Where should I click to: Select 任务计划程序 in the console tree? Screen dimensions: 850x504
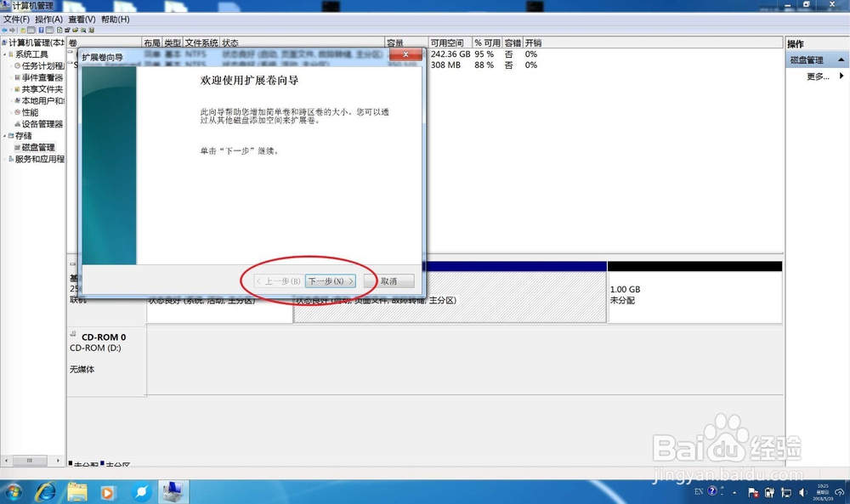click(42, 66)
